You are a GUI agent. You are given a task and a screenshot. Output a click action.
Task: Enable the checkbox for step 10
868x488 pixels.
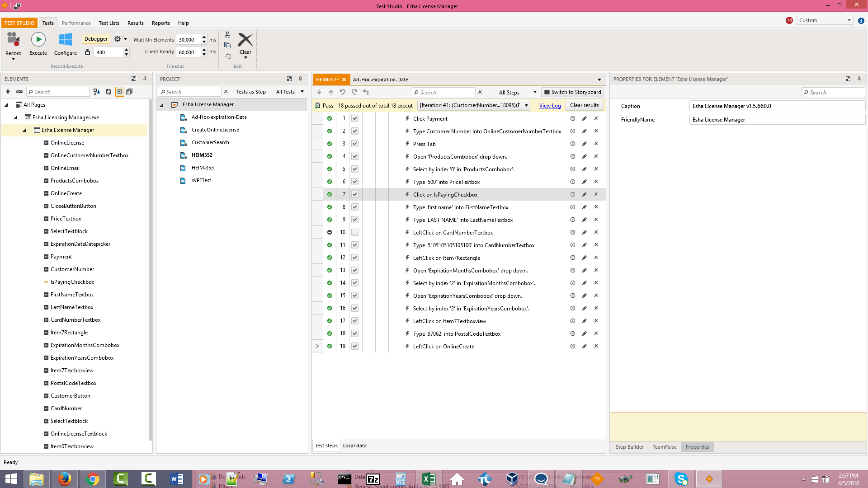[355, 232]
